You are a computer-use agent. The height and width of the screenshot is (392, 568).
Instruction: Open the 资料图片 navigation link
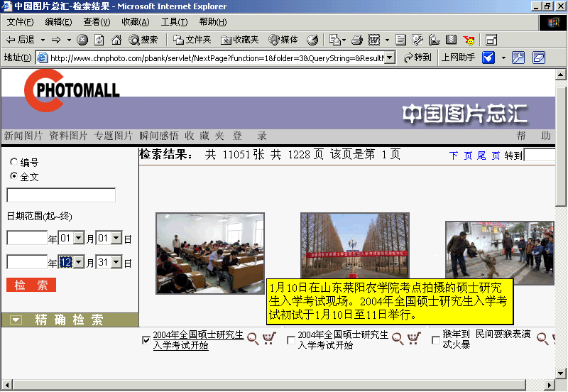click(x=68, y=136)
